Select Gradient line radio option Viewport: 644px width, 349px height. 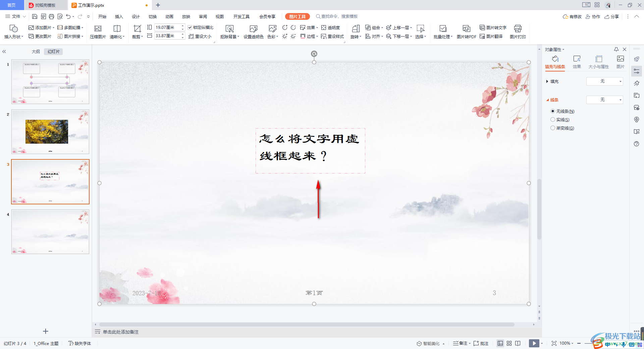[x=553, y=128]
